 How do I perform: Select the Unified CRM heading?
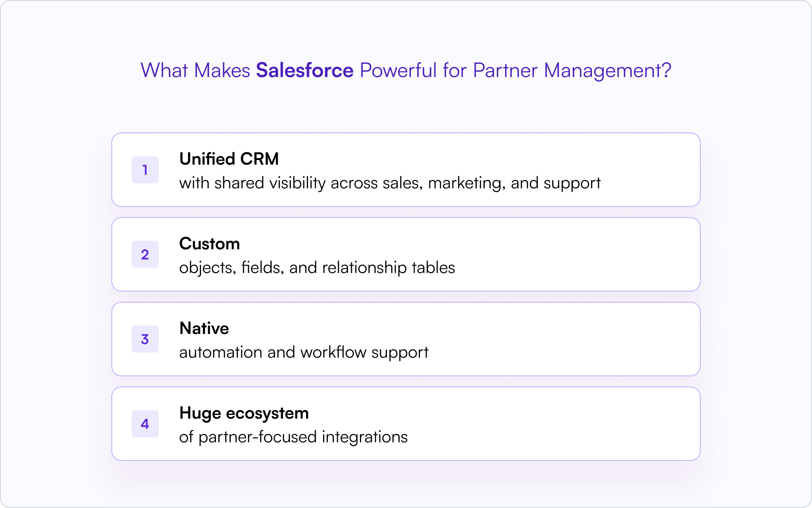pos(229,159)
